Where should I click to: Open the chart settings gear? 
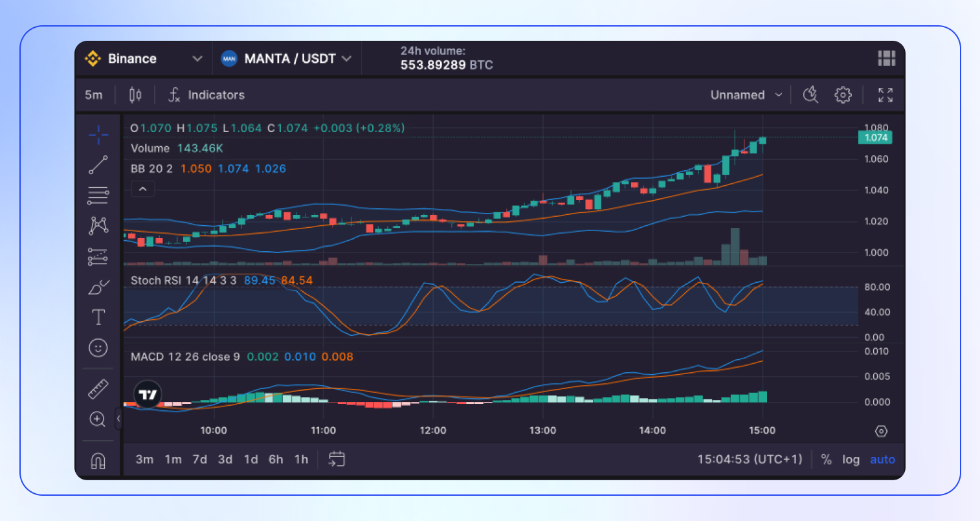pyautogui.click(x=843, y=94)
